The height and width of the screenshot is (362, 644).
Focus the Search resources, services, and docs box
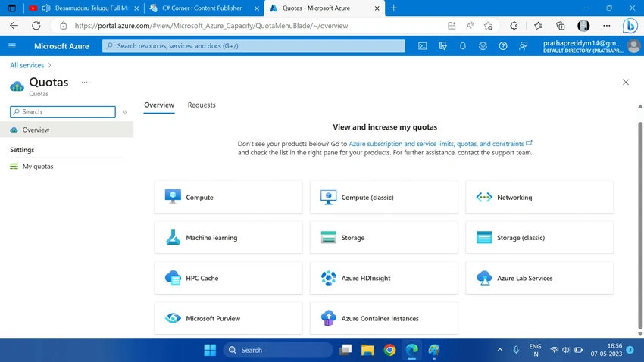[253, 46]
